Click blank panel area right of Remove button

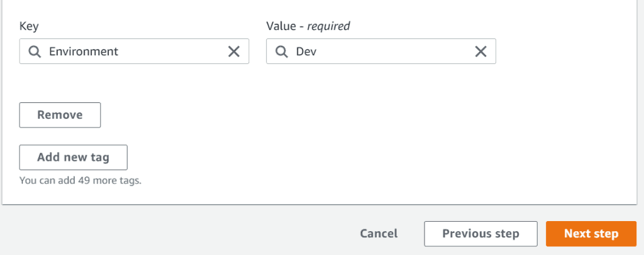pos(314,115)
